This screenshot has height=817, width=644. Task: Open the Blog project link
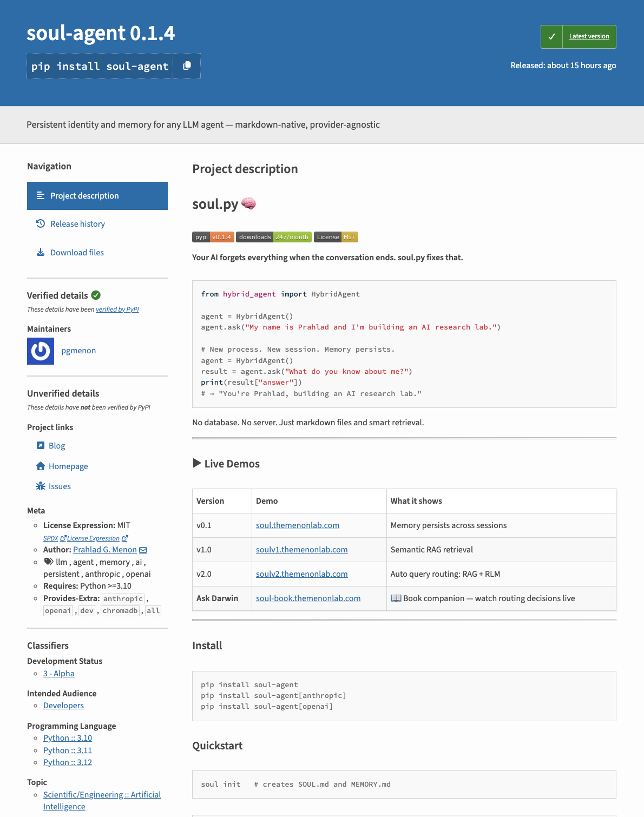click(57, 446)
